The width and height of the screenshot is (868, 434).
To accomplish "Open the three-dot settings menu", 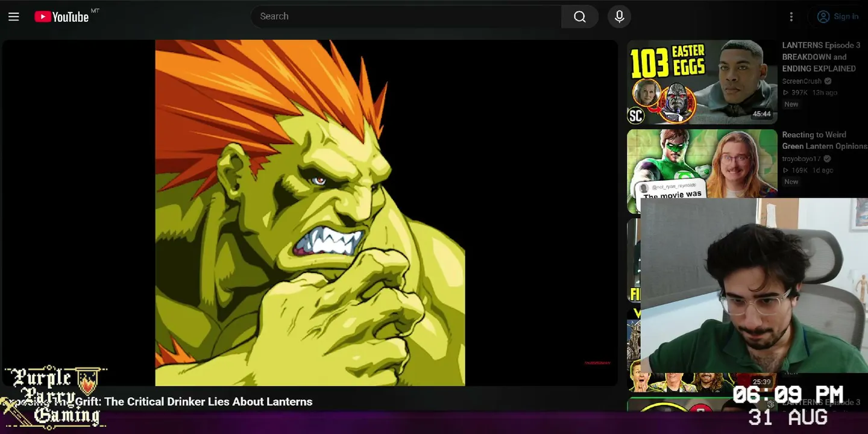I will pyautogui.click(x=791, y=17).
